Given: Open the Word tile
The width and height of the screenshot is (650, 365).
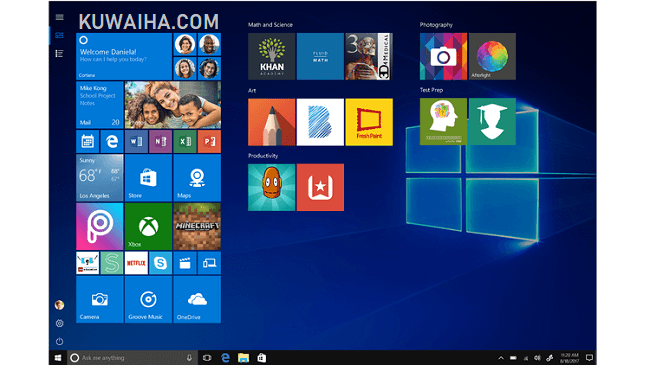Looking at the screenshot, I should pyautogui.click(x=136, y=141).
